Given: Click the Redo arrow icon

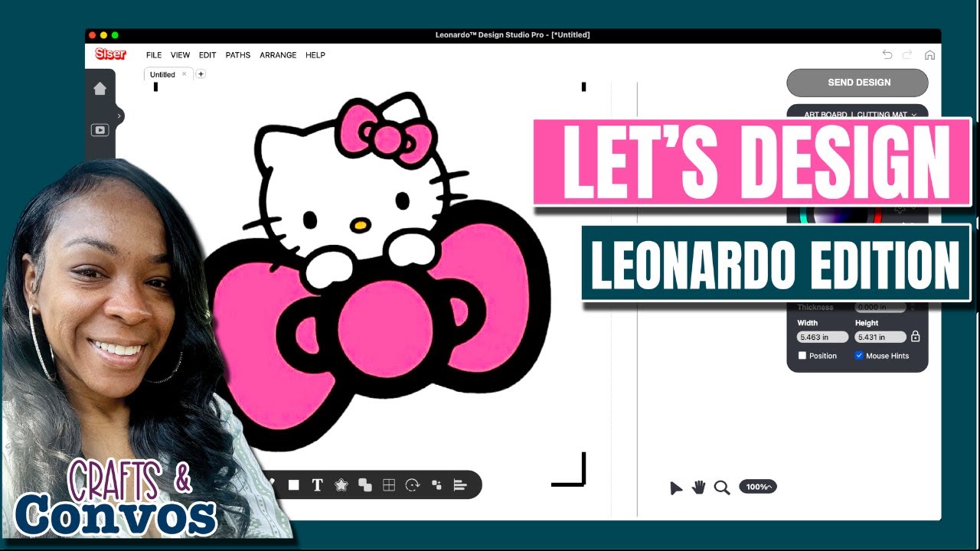Looking at the screenshot, I should pyautogui.click(x=907, y=54).
